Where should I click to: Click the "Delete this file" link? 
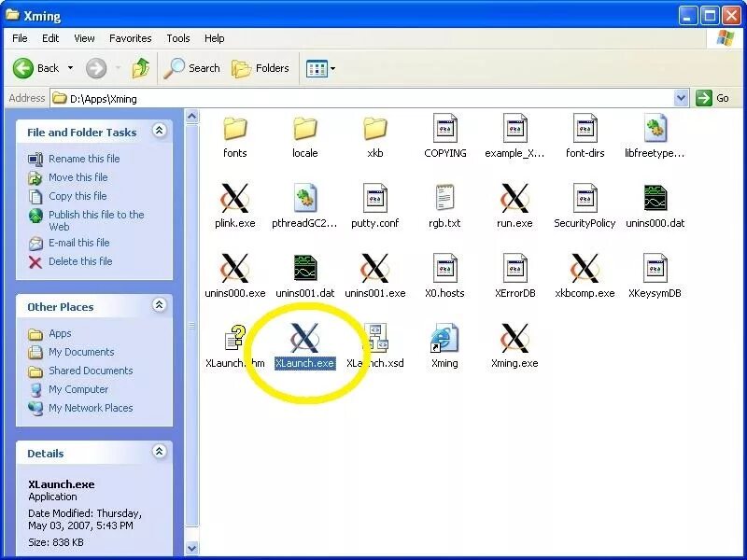pos(80,261)
